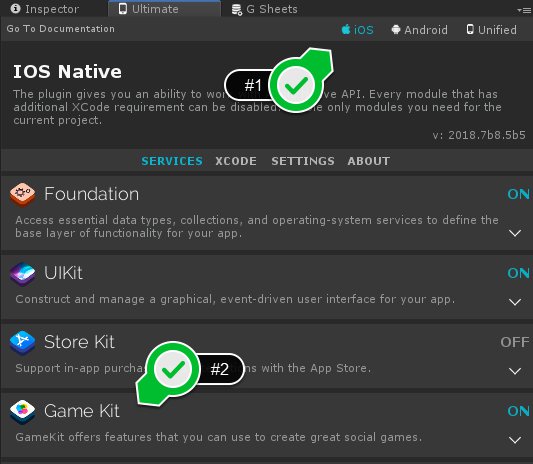Viewport: 533px width, 464px height.
Task: Click the version label v: 2018.7b8.5b5
Action: coord(479,135)
